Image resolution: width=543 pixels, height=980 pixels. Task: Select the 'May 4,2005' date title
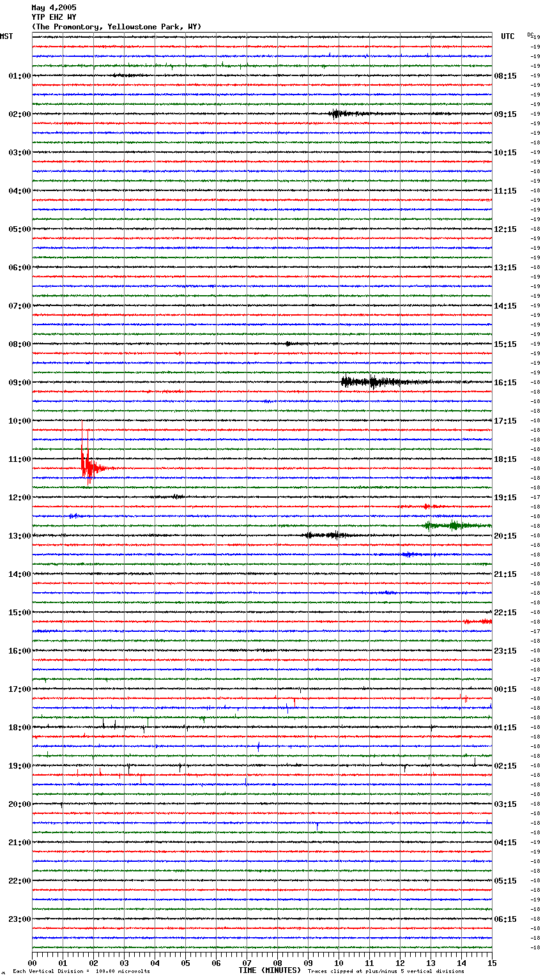tap(54, 8)
